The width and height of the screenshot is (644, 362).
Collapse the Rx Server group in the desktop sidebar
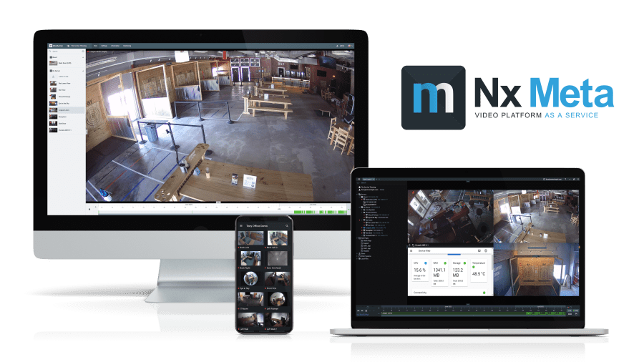pos(83,71)
